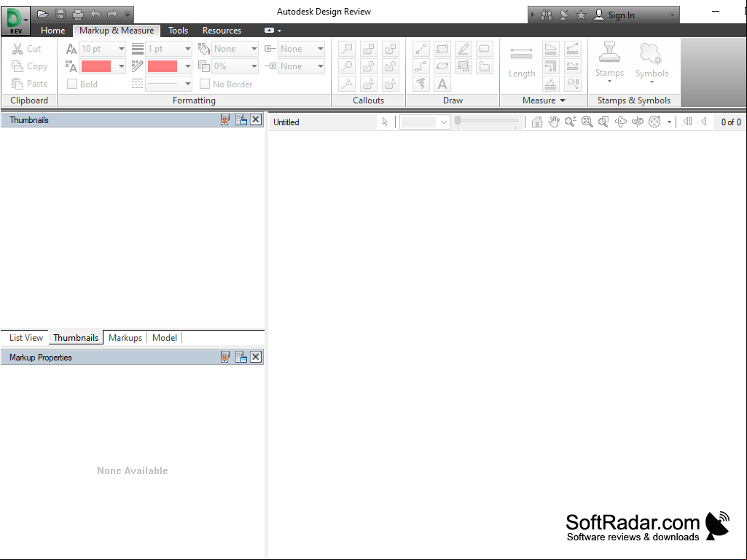The height and width of the screenshot is (560, 747).
Task: Switch to the Markups tab
Action: click(x=125, y=338)
